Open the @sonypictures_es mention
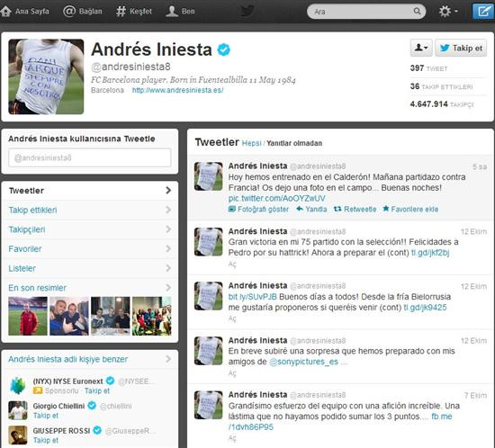Image resolution: width=495 pixels, height=448 pixels. click(x=303, y=362)
